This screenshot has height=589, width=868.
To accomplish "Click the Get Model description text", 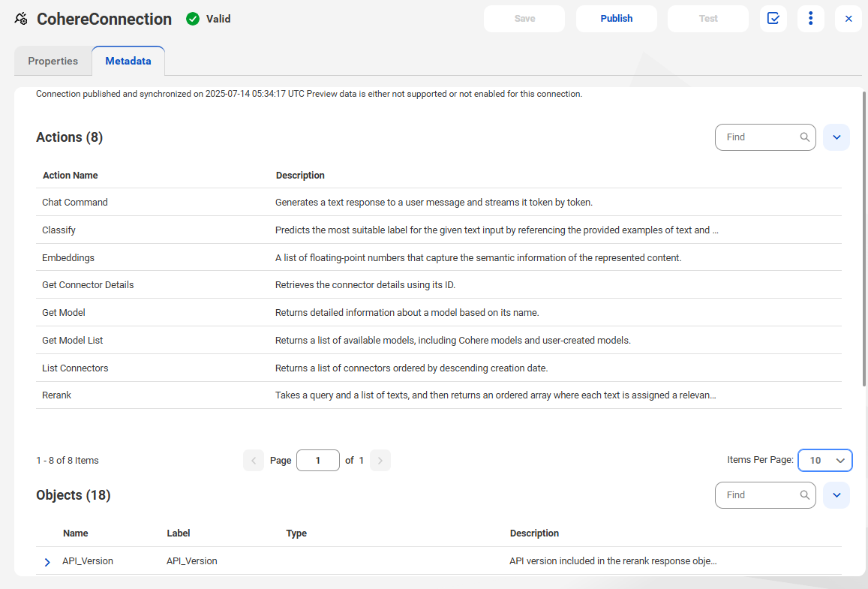I will (407, 313).
